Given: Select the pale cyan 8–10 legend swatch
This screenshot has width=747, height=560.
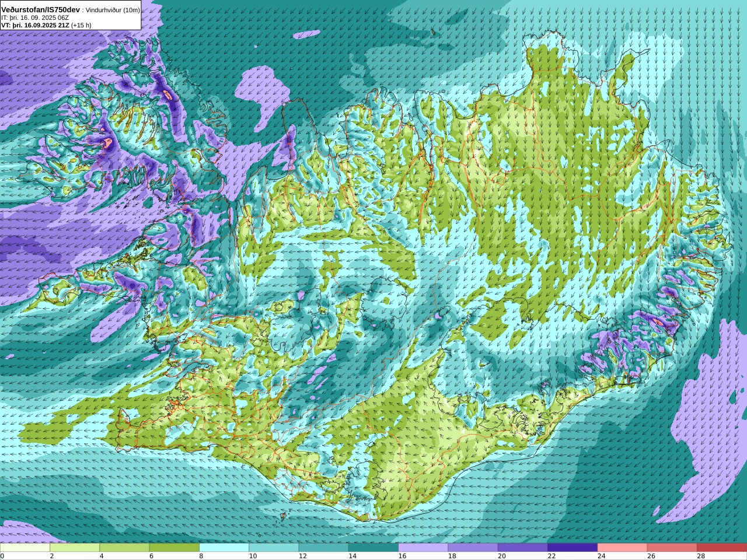Looking at the screenshot, I should coord(224,548).
